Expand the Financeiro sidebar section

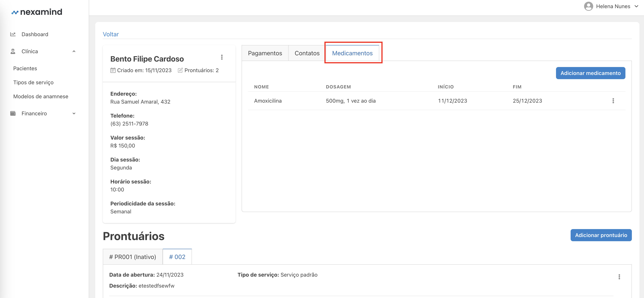coord(74,113)
